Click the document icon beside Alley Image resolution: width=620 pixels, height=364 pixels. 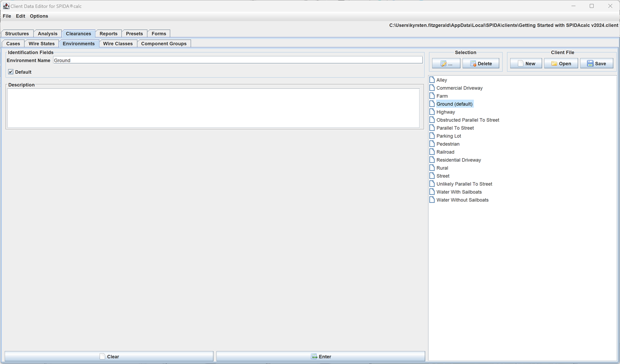pyautogui.click(x=432, y=80)
